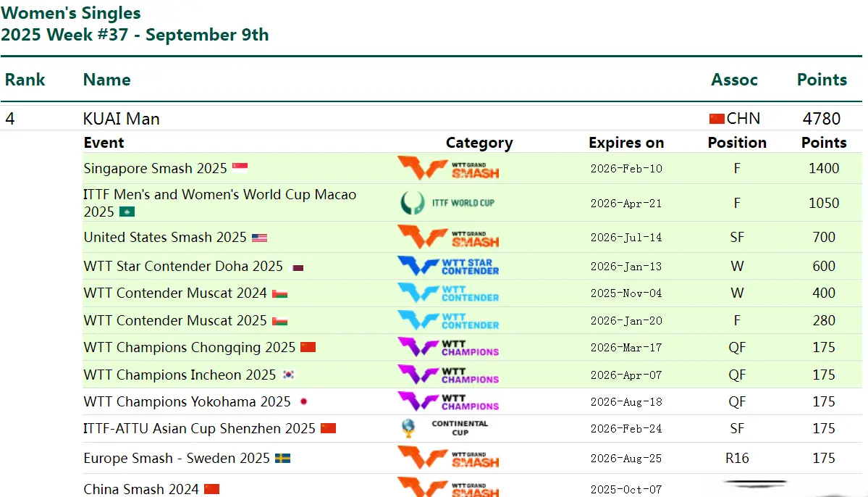Click the Assoc column header
Screen dimensions: 868x497
click(734, 80)
